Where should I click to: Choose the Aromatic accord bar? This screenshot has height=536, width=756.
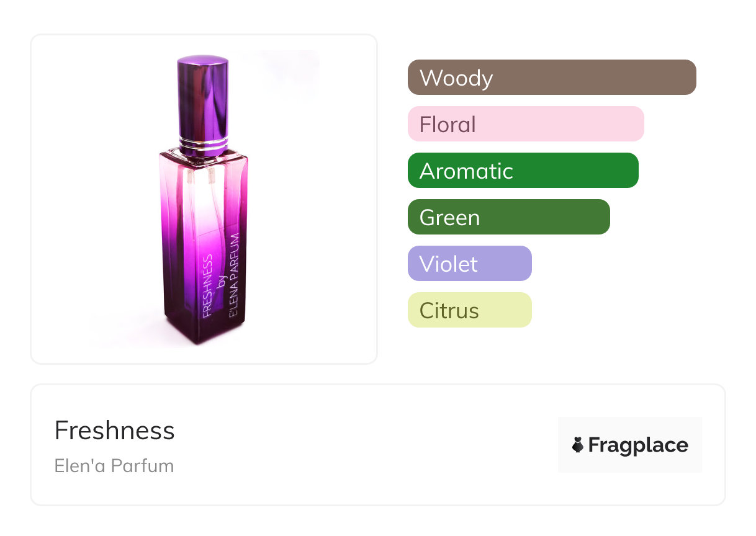pos(523,171)
